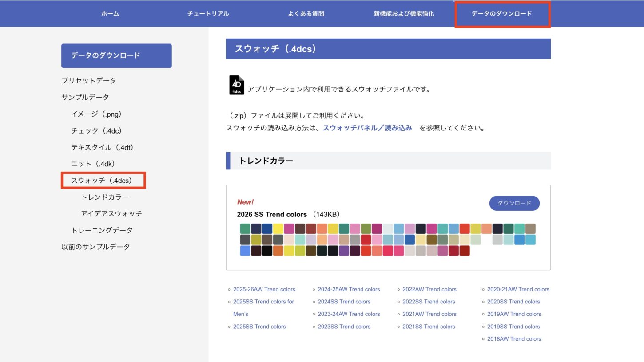Screen dimensions: 644x362
Task: Open よくある質問 in the navigation bar
Action: [306, 14]
